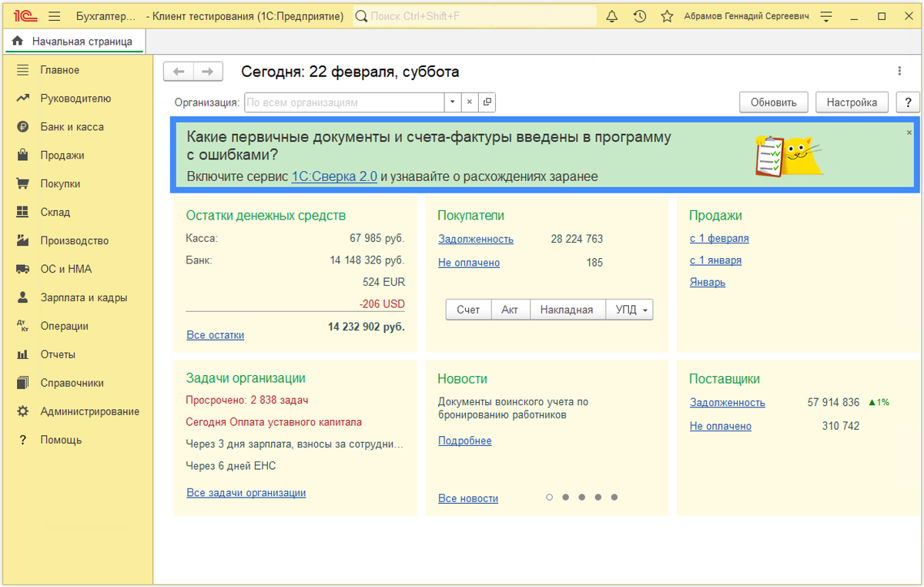Click the Продажи shopping bag icon
924x587 pixels.
click(x=23, y=156)
